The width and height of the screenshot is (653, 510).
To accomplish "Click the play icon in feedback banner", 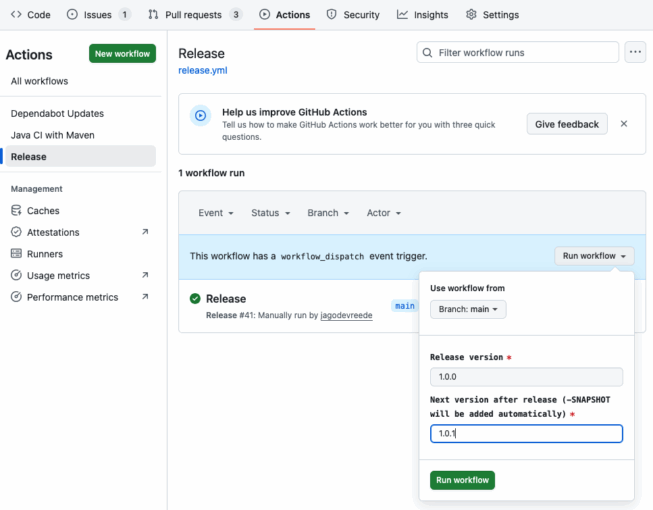I will tap(200, 116).
